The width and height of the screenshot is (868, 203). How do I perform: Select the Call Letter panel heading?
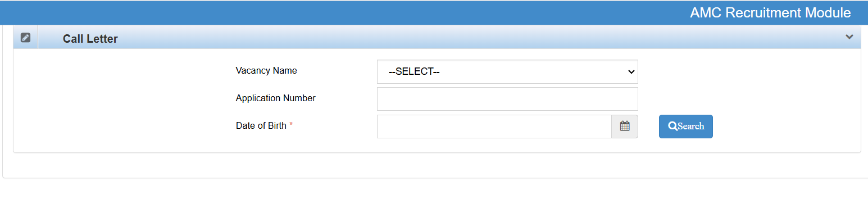(x=90, y=39)
